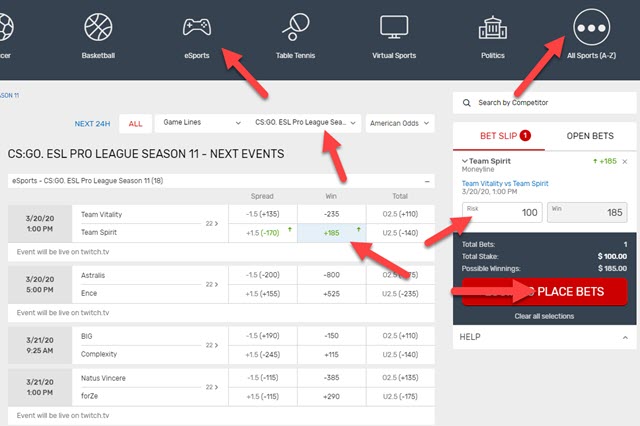Choose the Virtual Sports monitor icon
Image resolution: width=640 pixels, height=426 pixels.
[x=393, y=29]
